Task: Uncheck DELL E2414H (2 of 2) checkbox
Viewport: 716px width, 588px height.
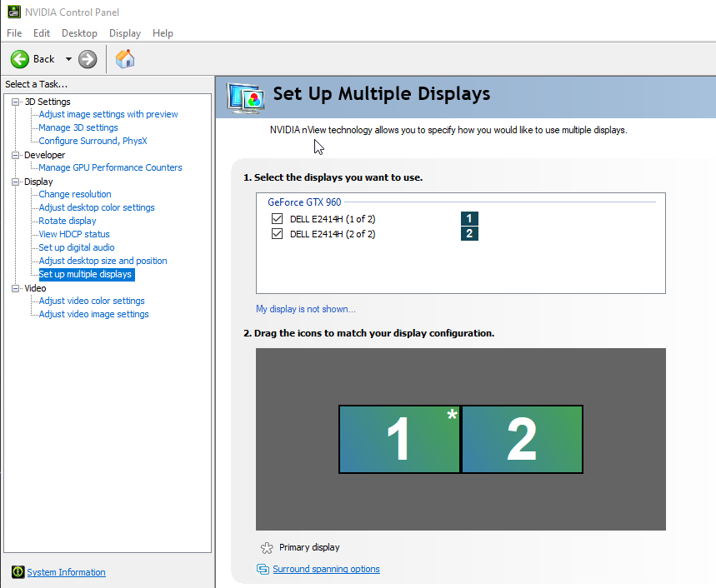Action: tap(277, 233)
